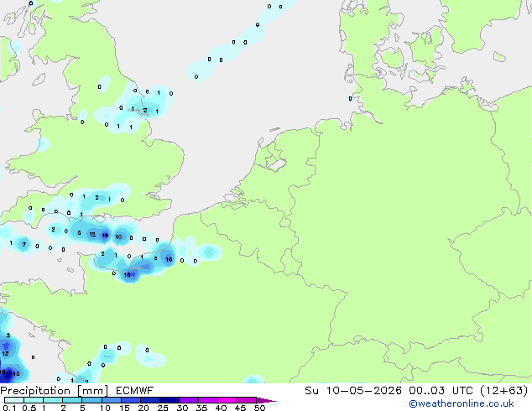This screenshot has height=411, width=532.
Task: Click the '16' precipitation value near French coast
Action: click(x=169, y=259)
